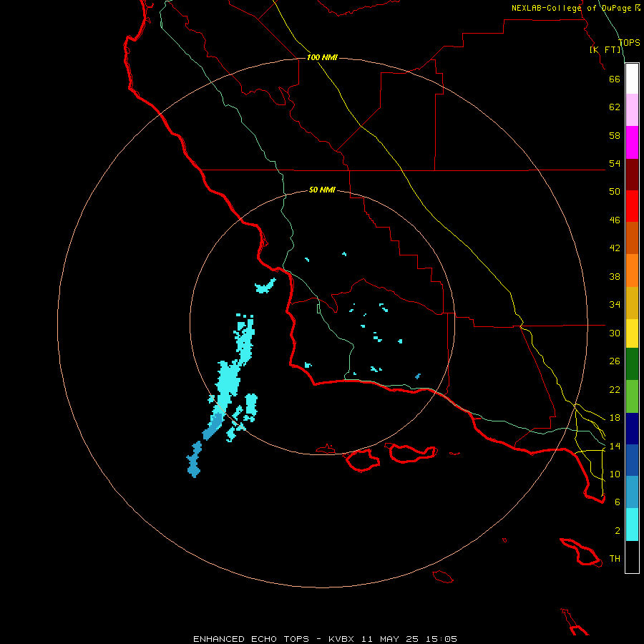Click the '22' legend value
This screenshot has width=644, height=644.
point(615,389)
